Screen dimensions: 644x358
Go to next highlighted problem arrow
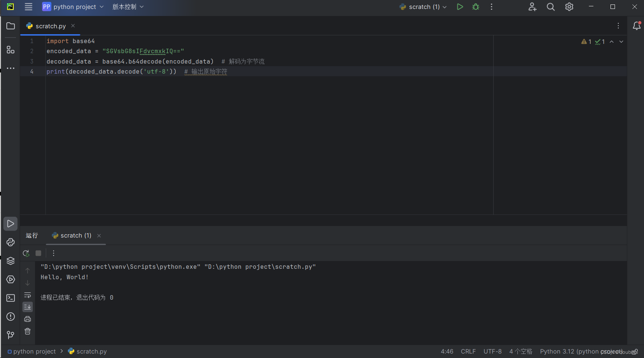621,42
